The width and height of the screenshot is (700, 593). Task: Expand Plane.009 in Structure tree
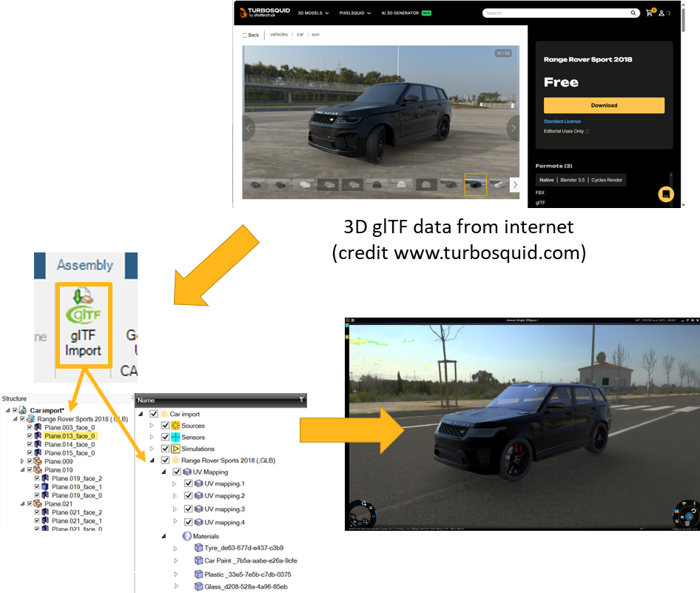22,461
